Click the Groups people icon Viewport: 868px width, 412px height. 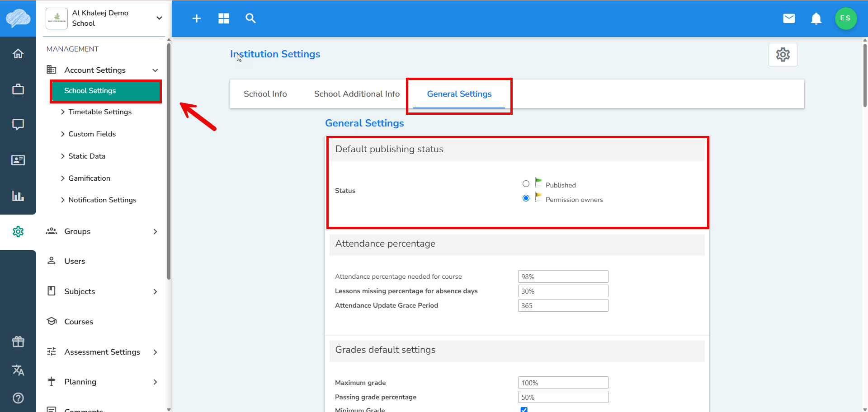pos(52,231)
